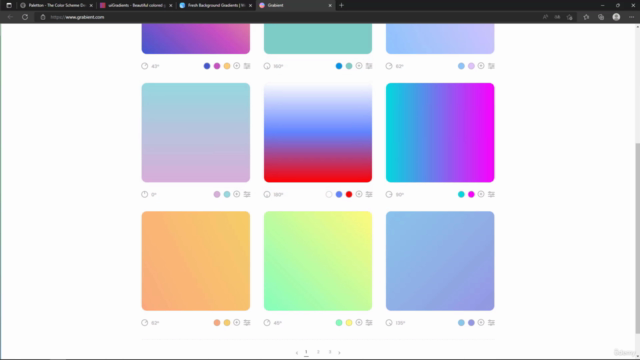Add a color stop to the 0° gradient

237,194
